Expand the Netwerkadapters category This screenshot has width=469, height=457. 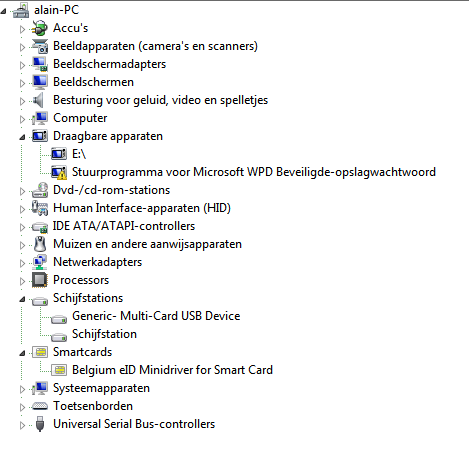[22, 263]
